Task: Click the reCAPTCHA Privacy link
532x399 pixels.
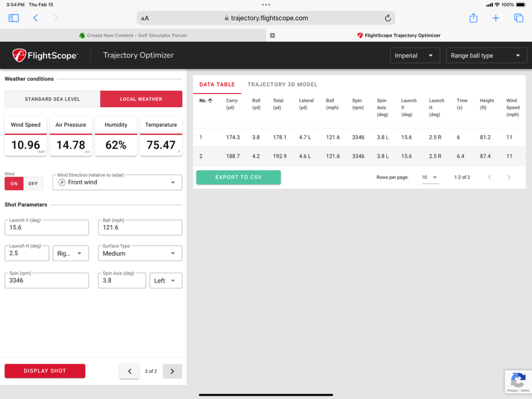Action: click(x=512, y=391)
